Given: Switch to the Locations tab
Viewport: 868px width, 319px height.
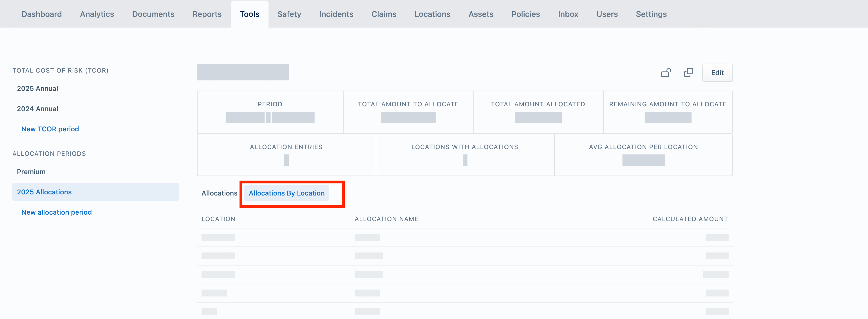Looking at the screenshot, I should click(x=432, y=14).
